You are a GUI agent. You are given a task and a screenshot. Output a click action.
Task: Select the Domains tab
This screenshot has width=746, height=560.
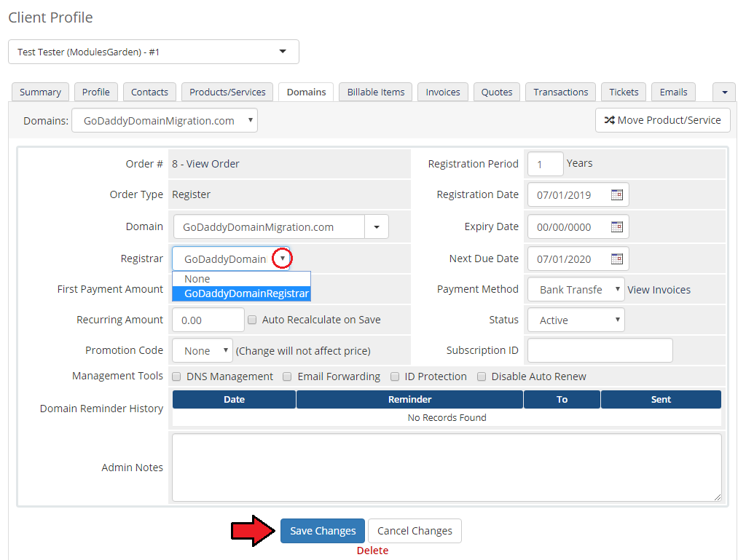point(307,92)
